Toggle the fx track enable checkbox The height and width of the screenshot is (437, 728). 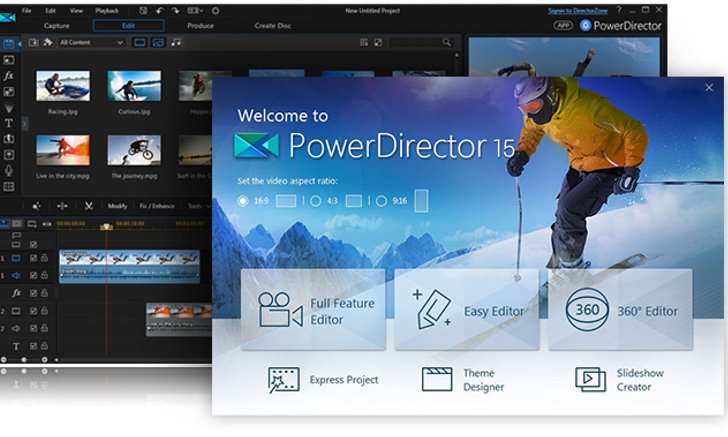33,293
